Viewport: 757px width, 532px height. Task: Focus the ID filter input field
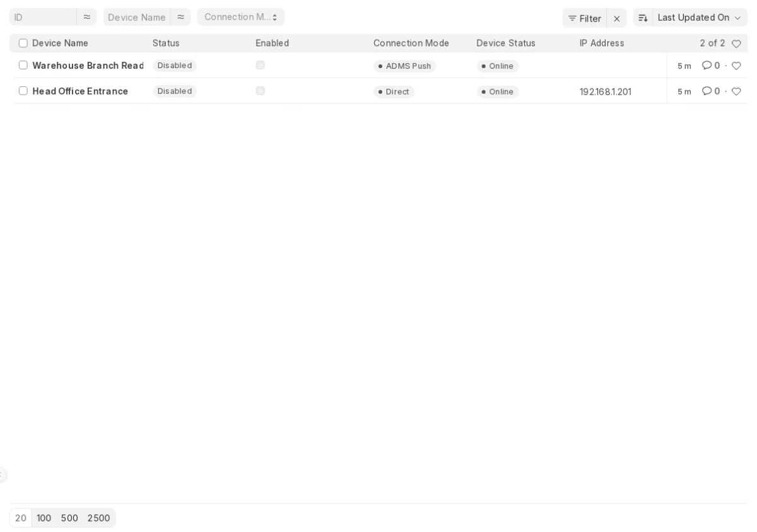[43, 17]
